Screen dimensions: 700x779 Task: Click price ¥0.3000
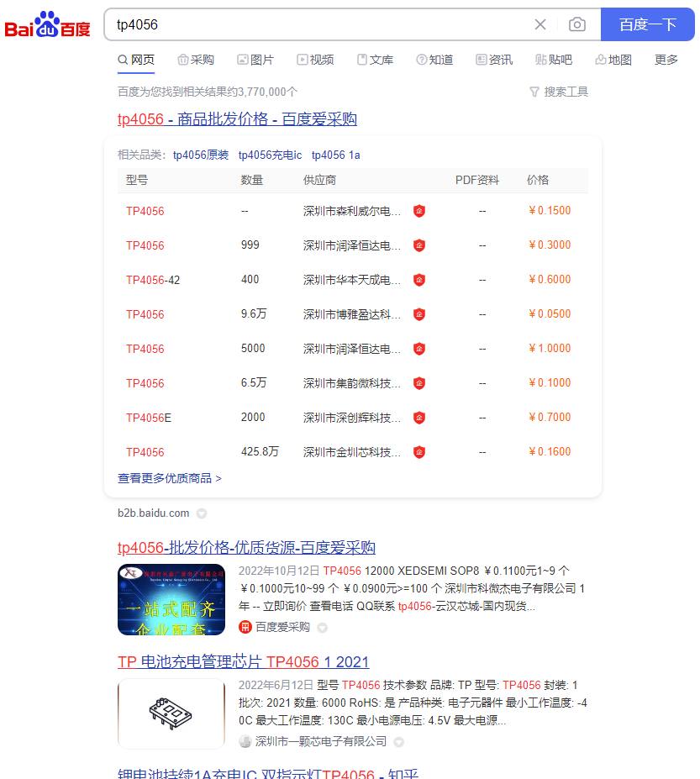[x=550, y=245]
